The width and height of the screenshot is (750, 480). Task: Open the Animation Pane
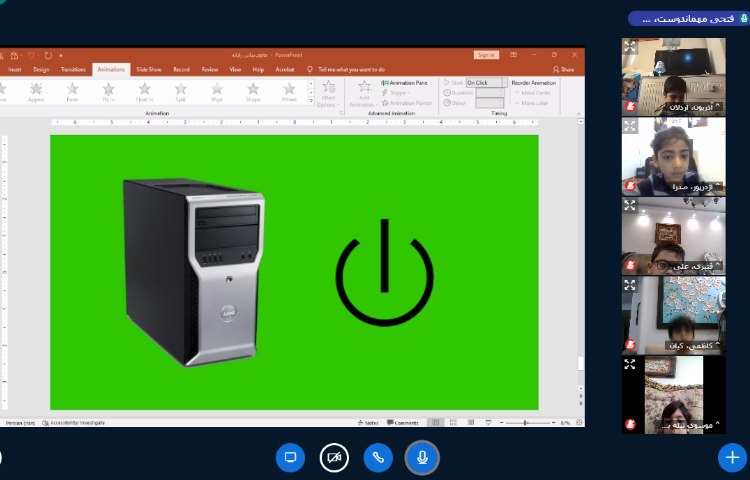[x=408, y=82]
